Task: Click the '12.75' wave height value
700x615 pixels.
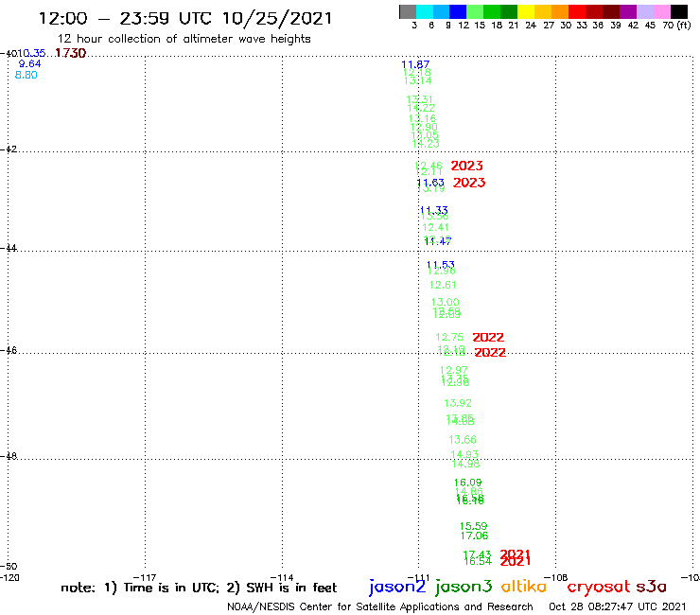Action: pos(449,337)
